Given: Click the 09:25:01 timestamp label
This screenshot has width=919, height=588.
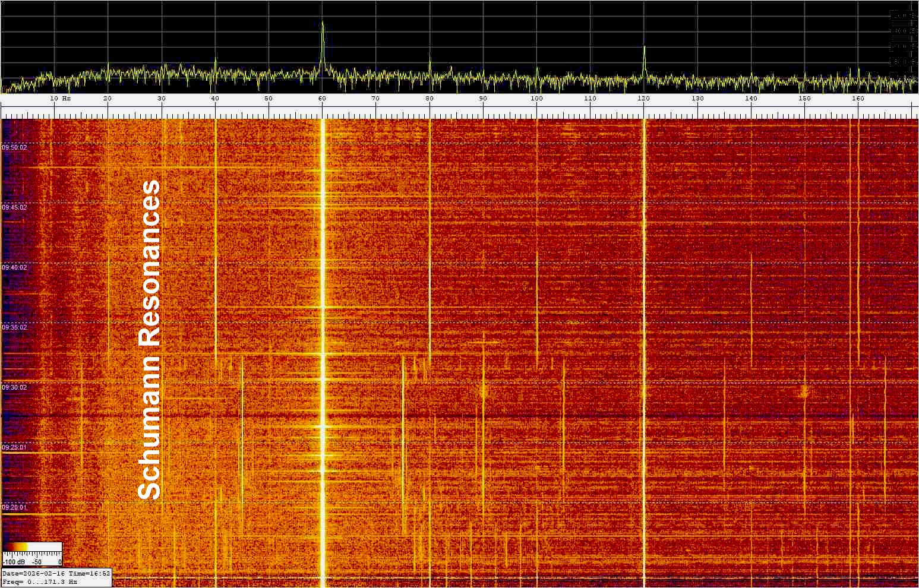Looking at the screenshot, I should point(14,447).
